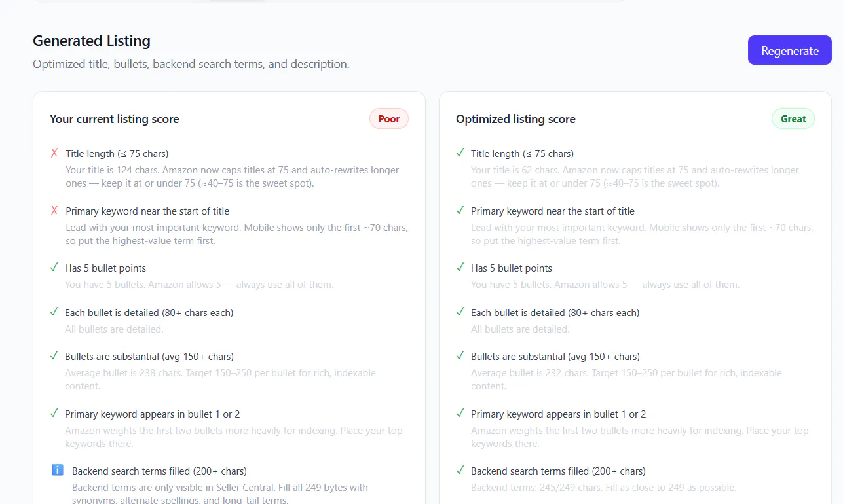Click current 'Each bullet is detailed (80+ chars each)' label

[x=149, y=313]
